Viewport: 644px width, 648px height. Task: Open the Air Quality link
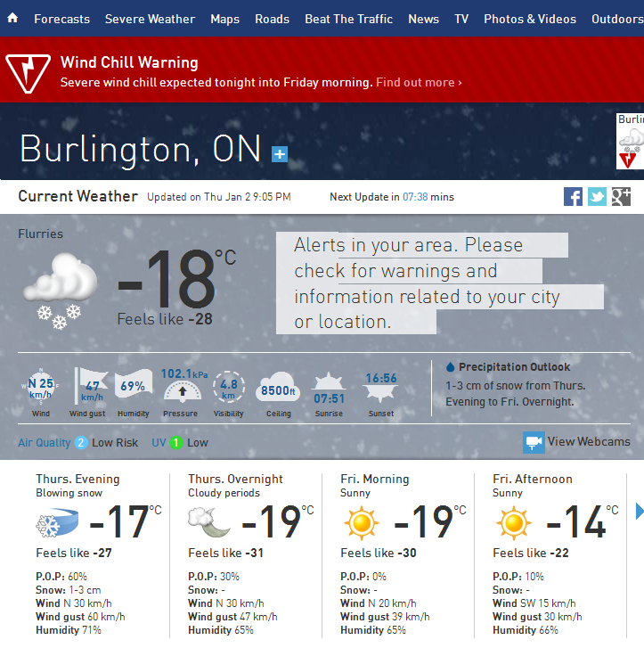point(45,443)
